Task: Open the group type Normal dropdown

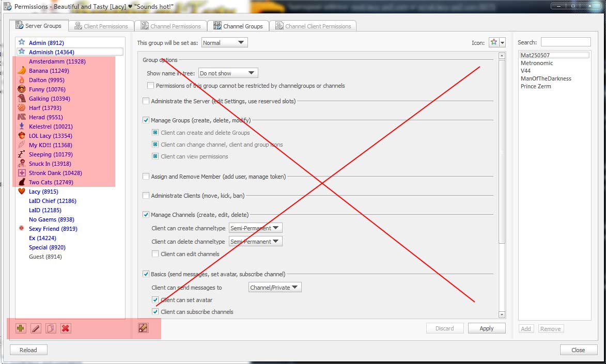Action: pos(224,43)
